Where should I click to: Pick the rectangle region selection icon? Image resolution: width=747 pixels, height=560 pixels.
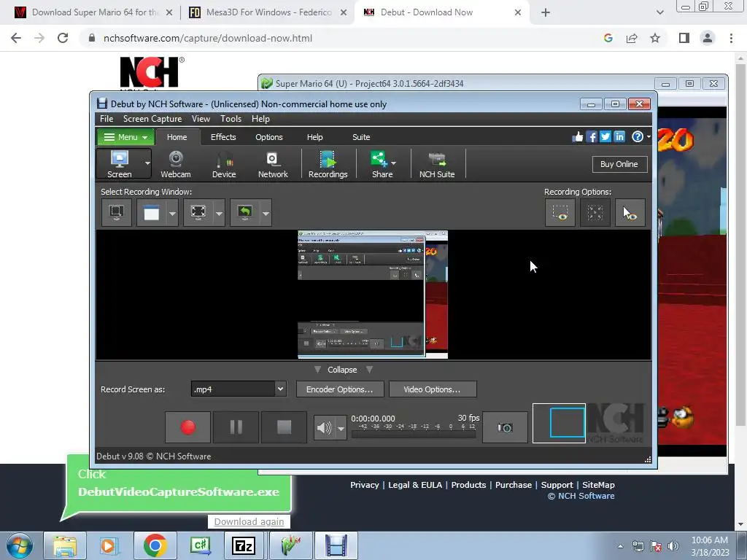[198, 212]
